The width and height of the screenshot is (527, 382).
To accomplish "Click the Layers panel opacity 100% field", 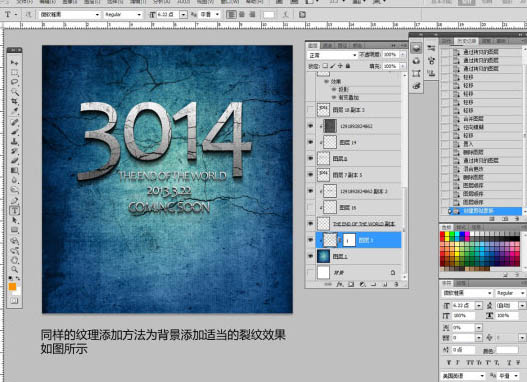I will [391, 54].
